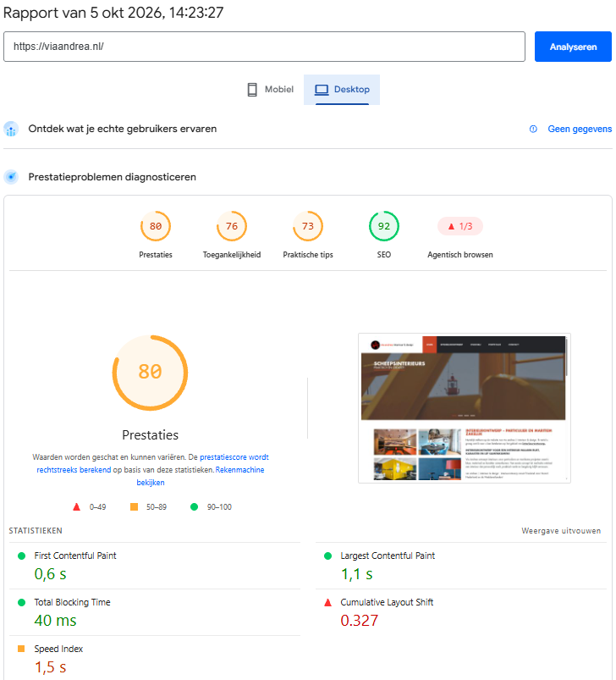Click the website screenshot thumbnail
The height and width of the screenshot is (680, 616).
coord(465,408)
